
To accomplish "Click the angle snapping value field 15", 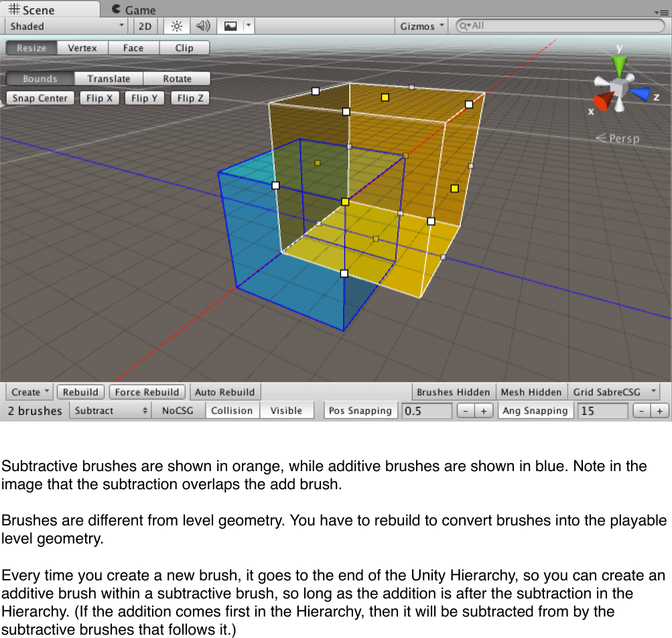I will [x=602, y=411].
